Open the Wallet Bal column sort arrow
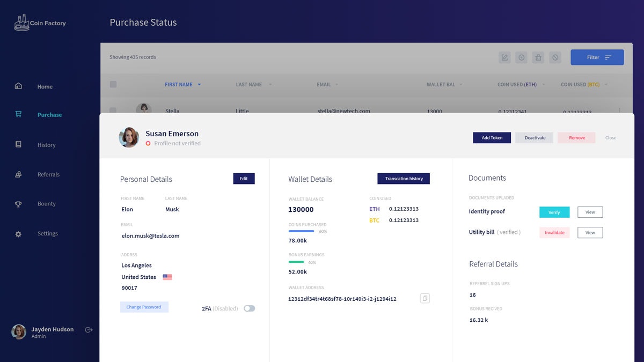The width and height of the screenshot is (644, 362). (x=460, y=85)
